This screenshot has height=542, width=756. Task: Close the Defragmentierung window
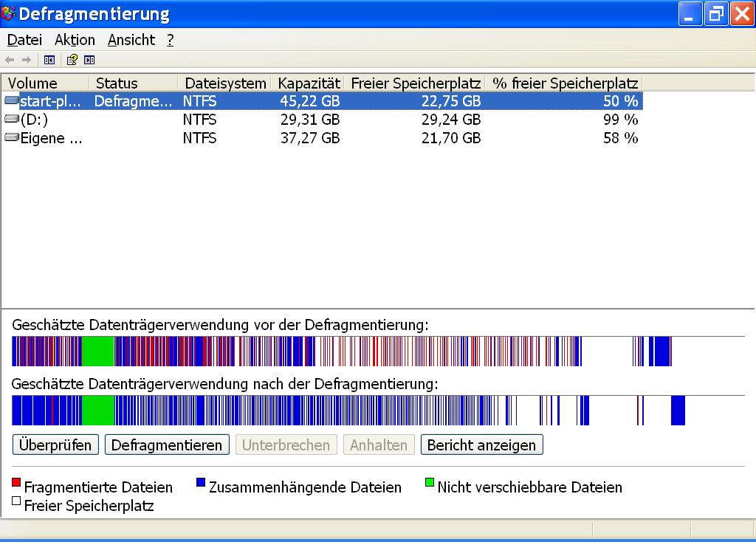pyautogui.click(x=742, y=13)
